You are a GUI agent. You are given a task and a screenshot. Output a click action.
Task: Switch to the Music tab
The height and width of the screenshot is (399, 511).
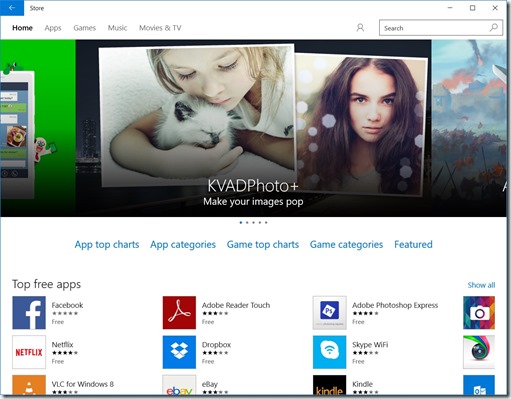[x=117, y=28]
